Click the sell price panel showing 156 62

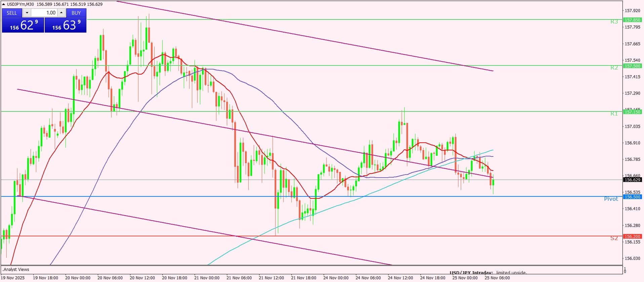tap(23, 25)
